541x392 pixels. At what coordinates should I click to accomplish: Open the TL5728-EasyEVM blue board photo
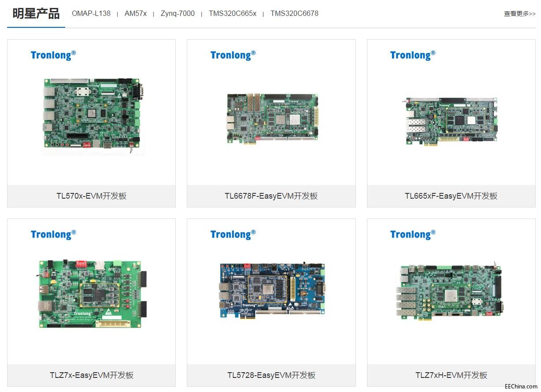(272, 290)
